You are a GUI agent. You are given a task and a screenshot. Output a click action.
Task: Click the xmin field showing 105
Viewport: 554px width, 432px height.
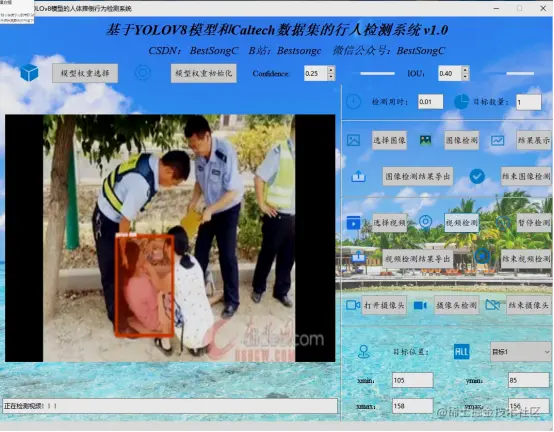[x=413, y=380]
